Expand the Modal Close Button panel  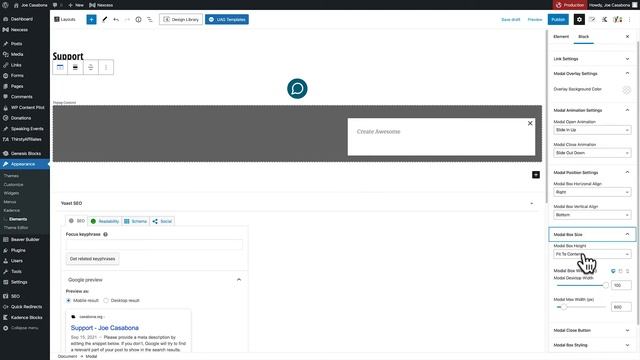[x=591, y=330]
